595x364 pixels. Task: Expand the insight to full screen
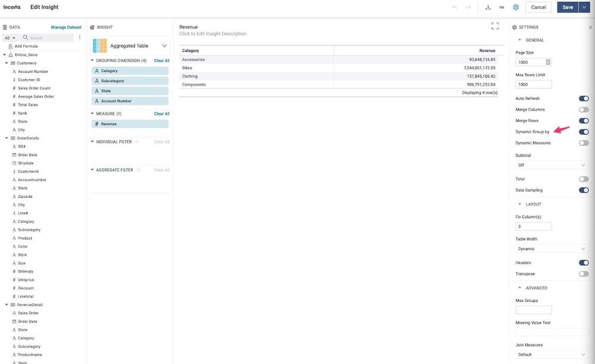(x=494, y=26)
